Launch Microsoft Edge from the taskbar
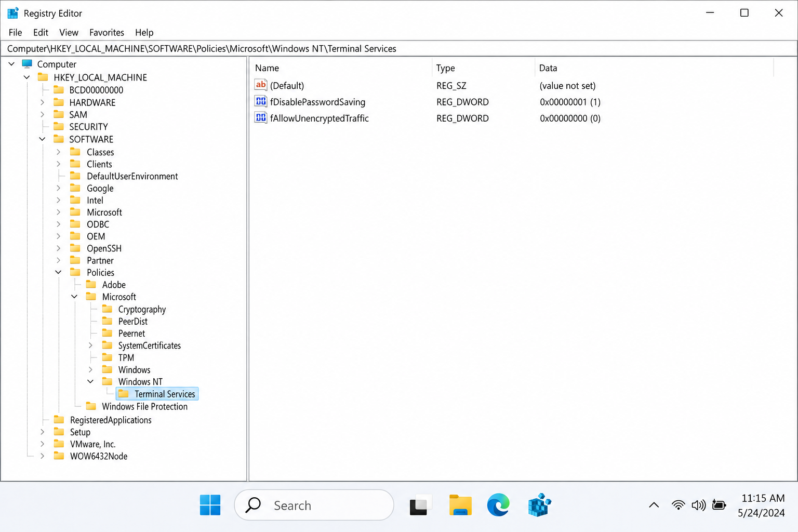This screenshot has width=798, height=532. pos(498,505)
